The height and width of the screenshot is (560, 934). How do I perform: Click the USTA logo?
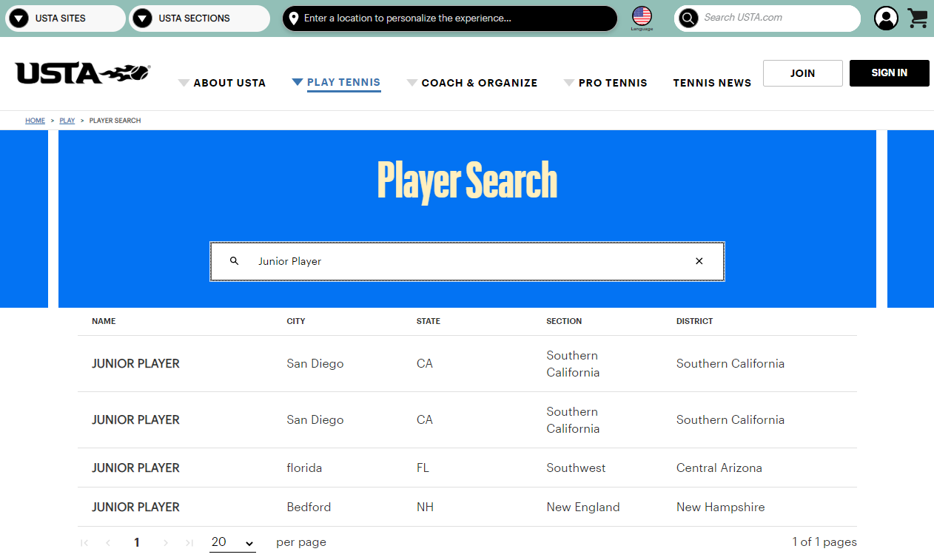click(x=81, y=73)
